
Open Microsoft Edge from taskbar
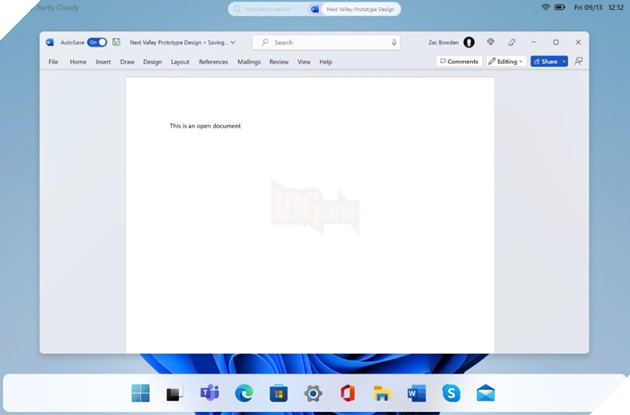tap(244, 393)
